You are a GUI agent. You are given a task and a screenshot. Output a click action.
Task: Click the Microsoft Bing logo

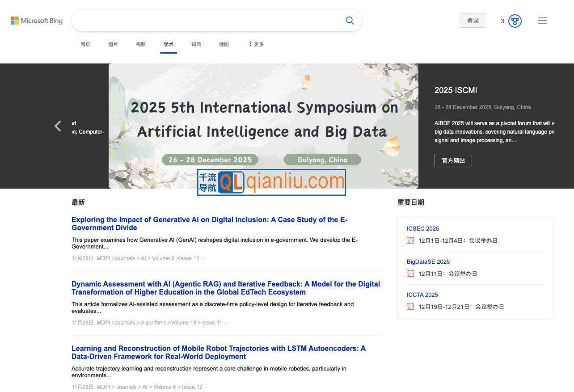coord(37,21)
